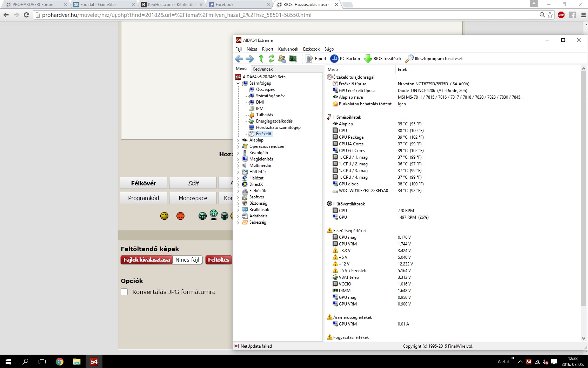Expand the DirectX tree node
The height and width of the screenshot is (368, 588).
coord(238,185)
